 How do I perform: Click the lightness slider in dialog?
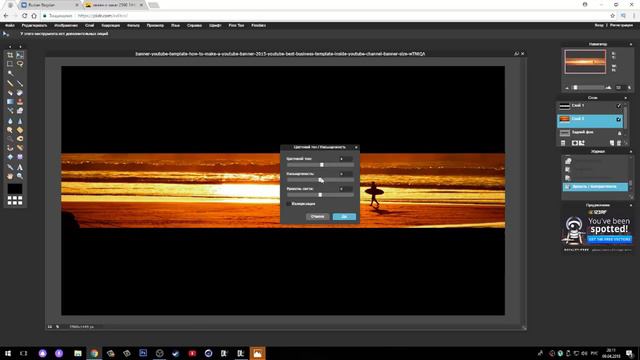coord(320,195)
